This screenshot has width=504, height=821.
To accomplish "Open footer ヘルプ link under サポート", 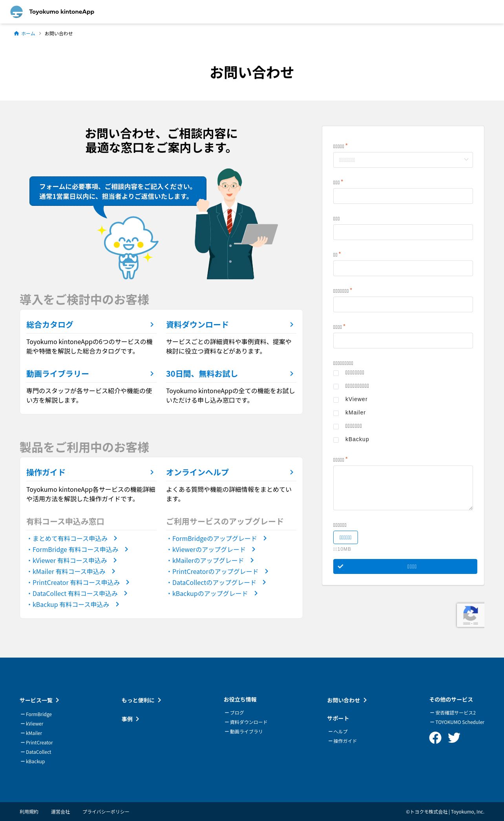I will [341, 731].
